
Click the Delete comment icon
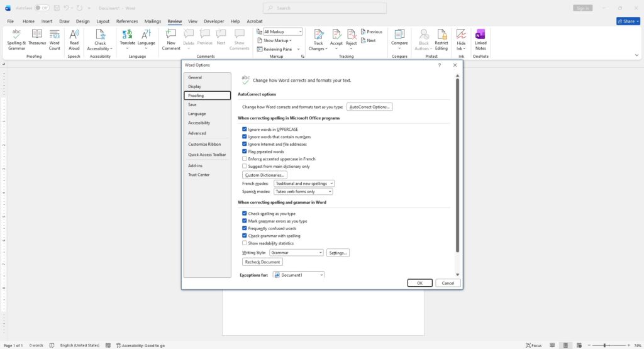point(189,40)
